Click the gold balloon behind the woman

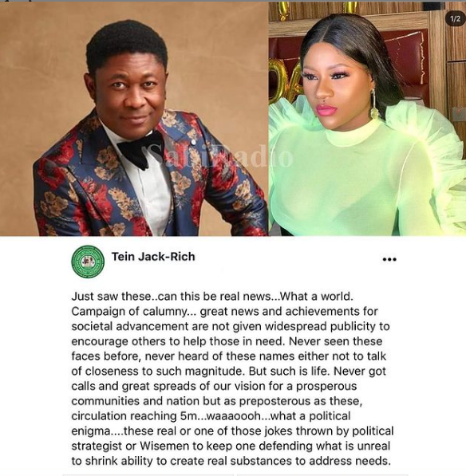(284, 79)
